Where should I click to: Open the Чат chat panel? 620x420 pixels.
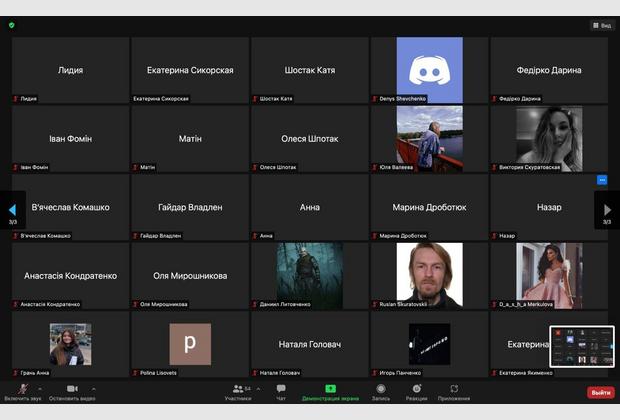tap(281, 391)
